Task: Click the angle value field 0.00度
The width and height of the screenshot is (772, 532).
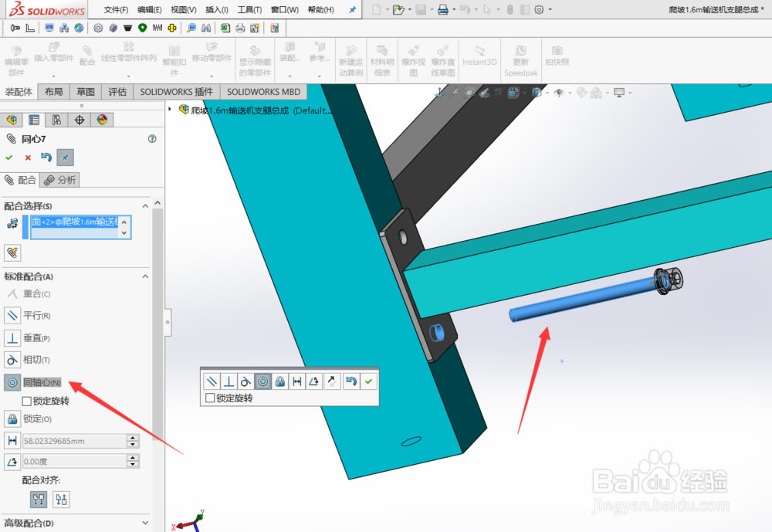Action: (x=74, y=462)
